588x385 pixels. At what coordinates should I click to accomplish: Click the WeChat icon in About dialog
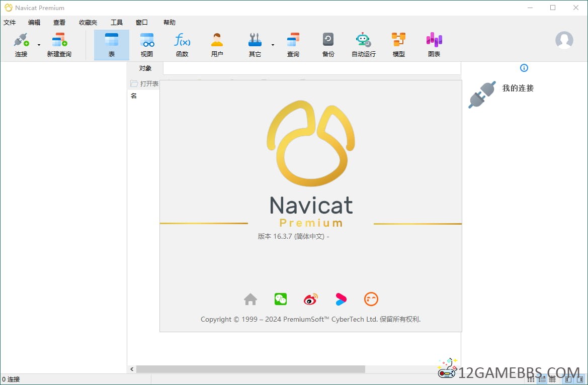pos(281,299)
